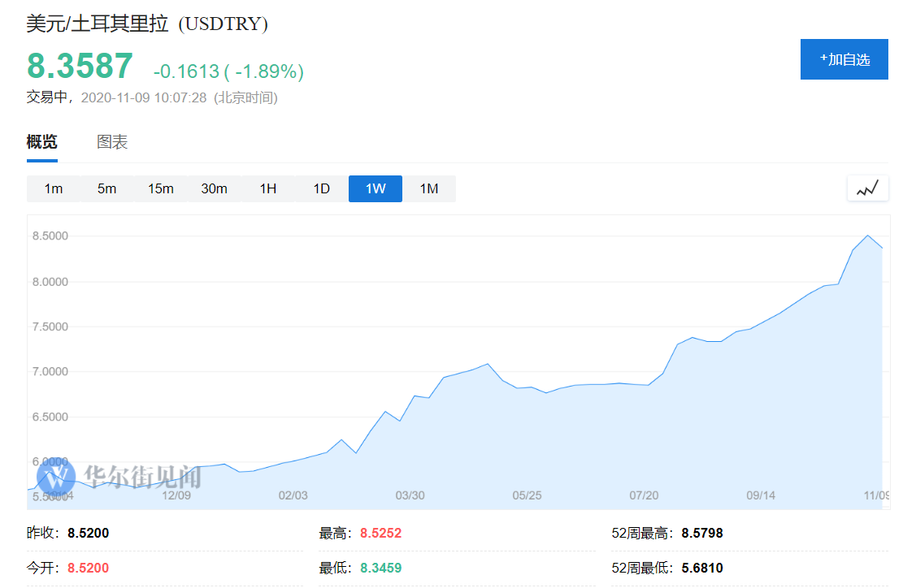The image size is (916, 588).
Task: Click the 09/14 date on the x-axis
Action: pyautogui.click(x=761, y=495)
